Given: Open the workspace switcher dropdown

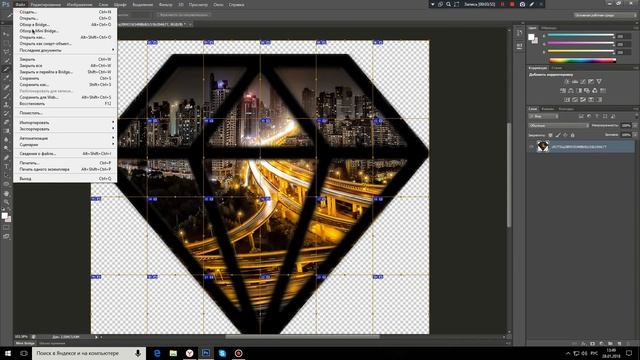Looking at the screenshot, I should (604, 15).
